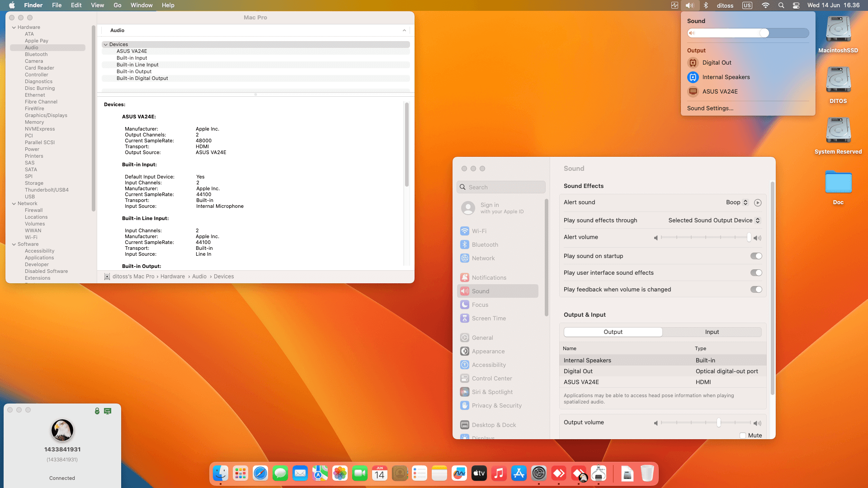Open Wi-Fi settings in sidebar
868x488 pixels.
[498, 231]
